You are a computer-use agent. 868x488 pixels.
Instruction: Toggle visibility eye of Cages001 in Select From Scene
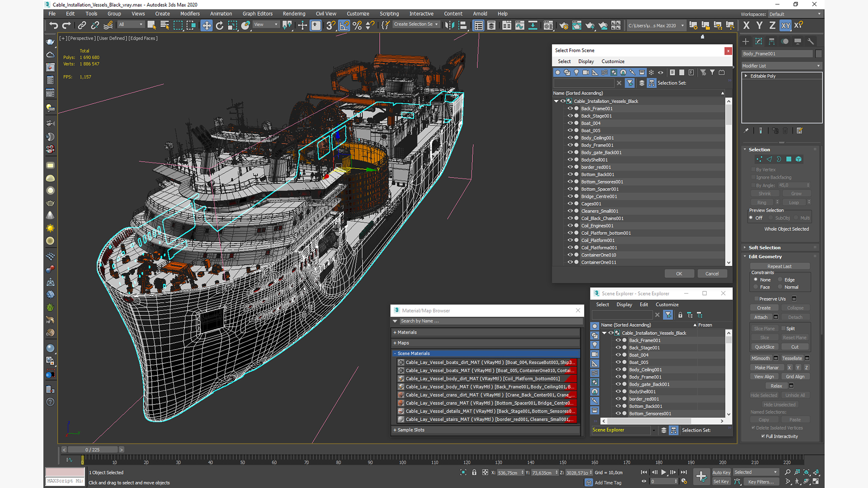(x=570, y=203)
